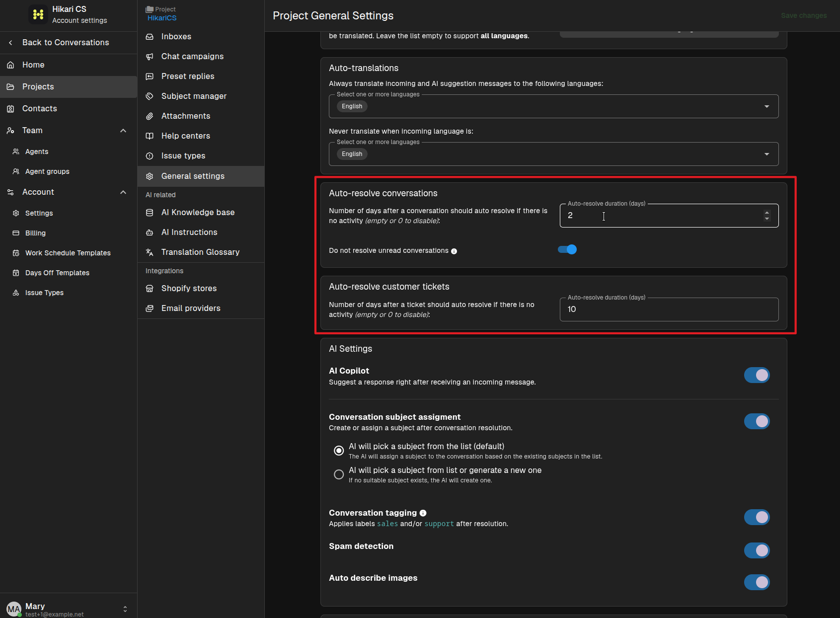Click the AI Knowledge base database icon
Screen dimensions: 840x618
click(150, 213)
